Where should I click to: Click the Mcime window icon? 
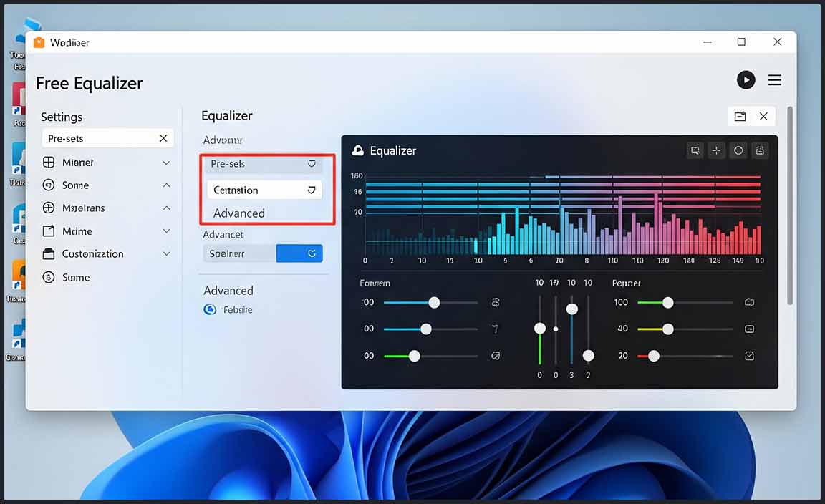coord(49,231)
